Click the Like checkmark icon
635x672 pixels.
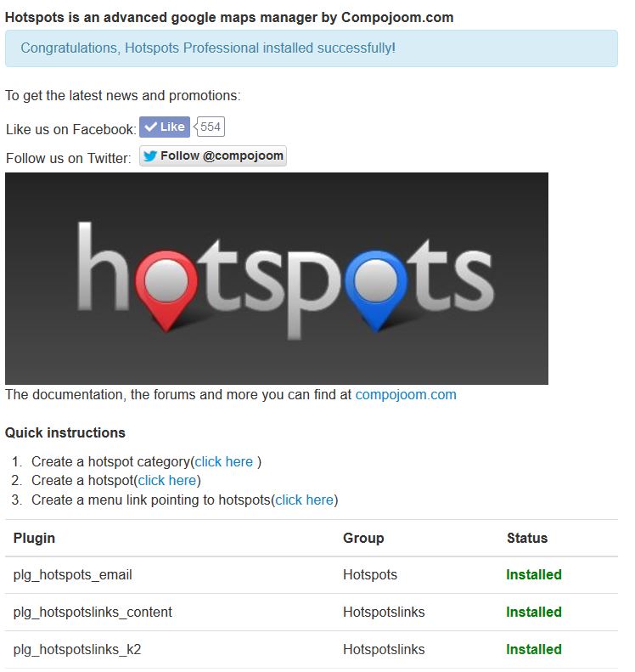tap(153, 128)
